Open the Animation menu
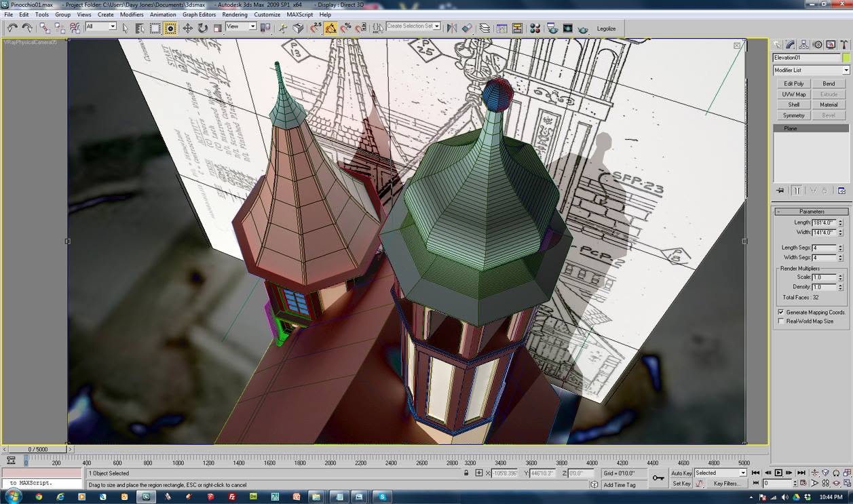This screenshot has height=504, width=853. pos(163,14)
